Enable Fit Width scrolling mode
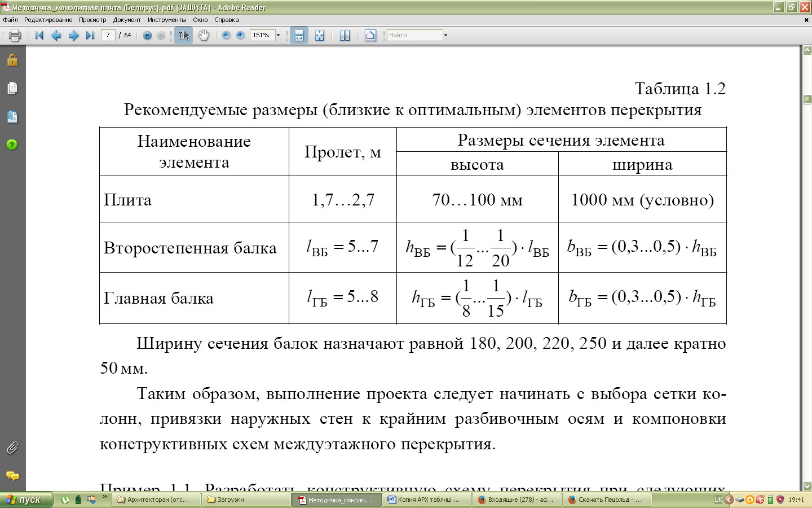Image resolution: width=812 pixels, height=508 pixels. (x=299, y=36)
